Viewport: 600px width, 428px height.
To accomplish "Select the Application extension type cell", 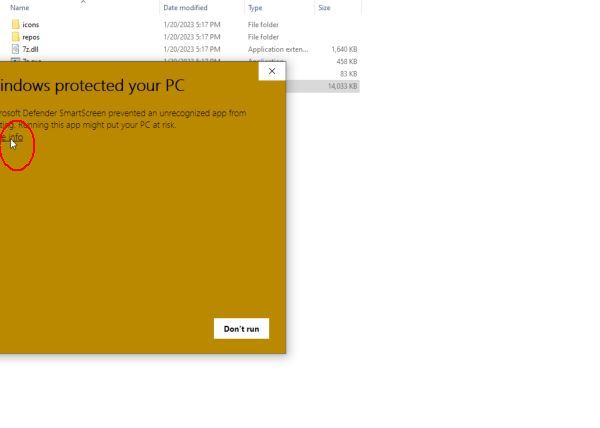I will pos(278,49).
